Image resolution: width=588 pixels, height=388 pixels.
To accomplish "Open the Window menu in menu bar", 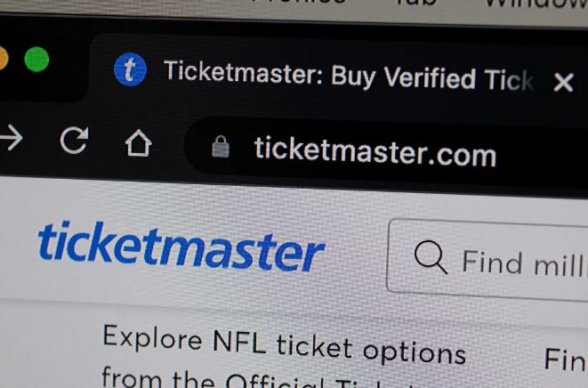I will pos(536,3).
